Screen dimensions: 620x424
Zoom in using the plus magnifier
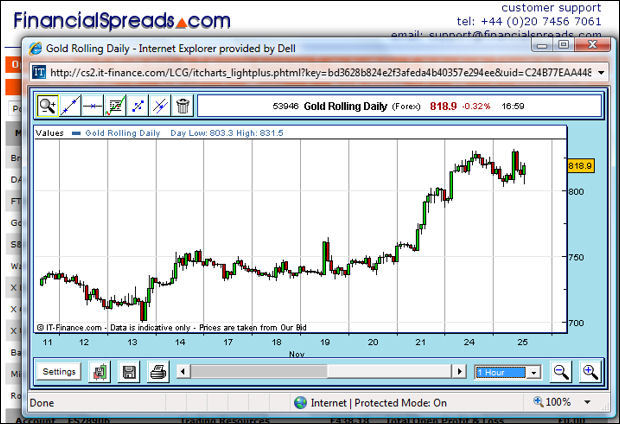pyautogui.click(x=590, y=372)
